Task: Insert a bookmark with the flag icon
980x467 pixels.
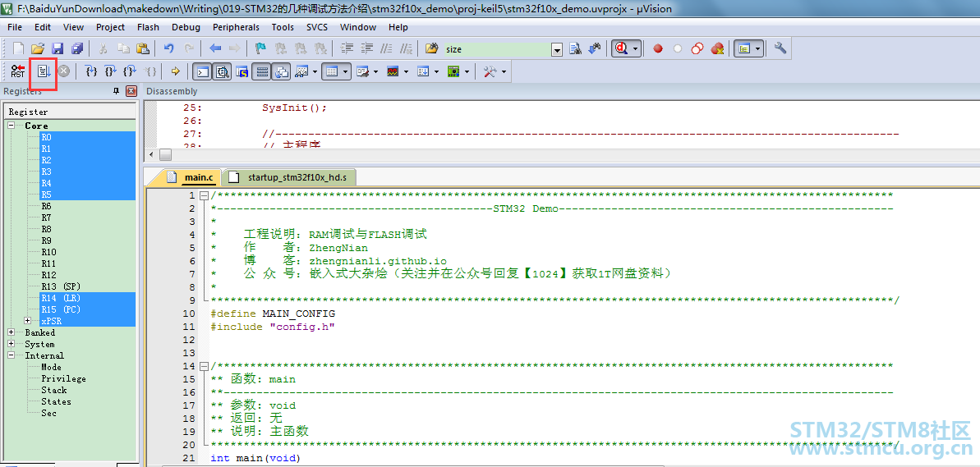Action: point(260,48)
